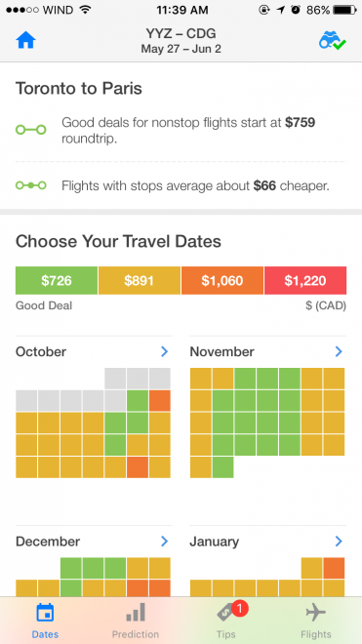Select the green $726 price swatch
362x644 pixels.
57,280
